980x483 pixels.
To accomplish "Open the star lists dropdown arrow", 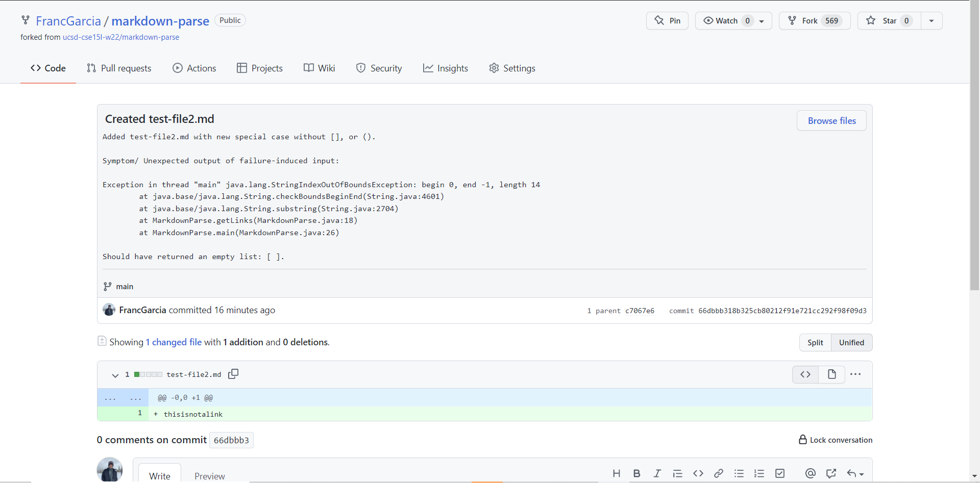I will pos(932,21).
